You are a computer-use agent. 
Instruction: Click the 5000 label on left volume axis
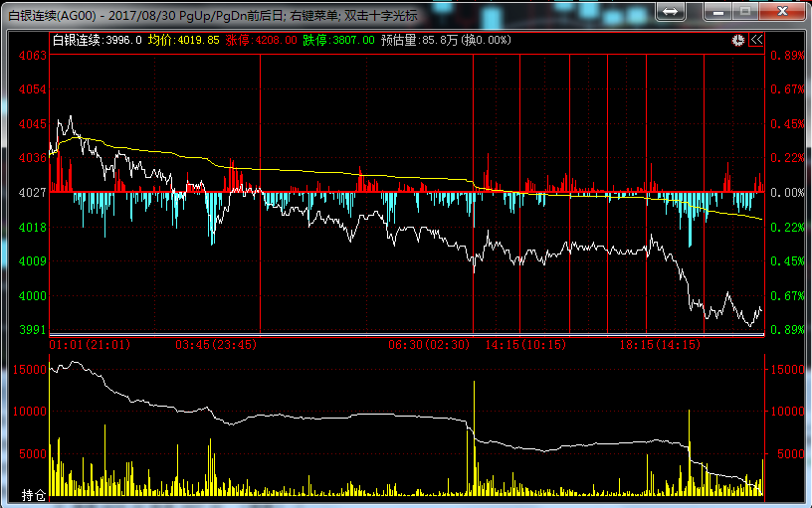[x=33, y=454]
